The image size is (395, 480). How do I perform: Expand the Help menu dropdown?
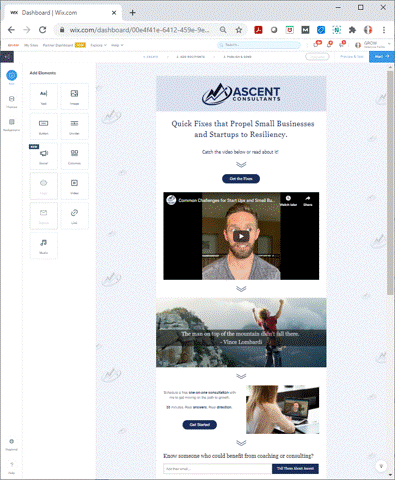point(117,45)
